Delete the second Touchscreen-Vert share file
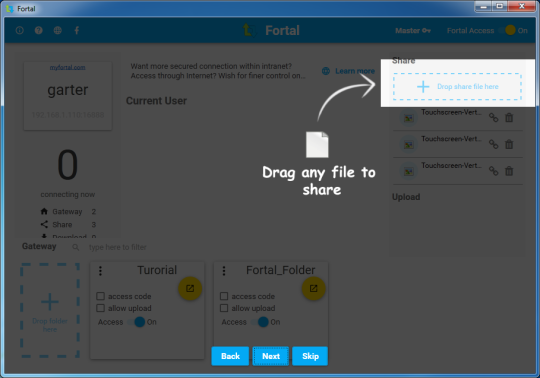 pos(509,144)
